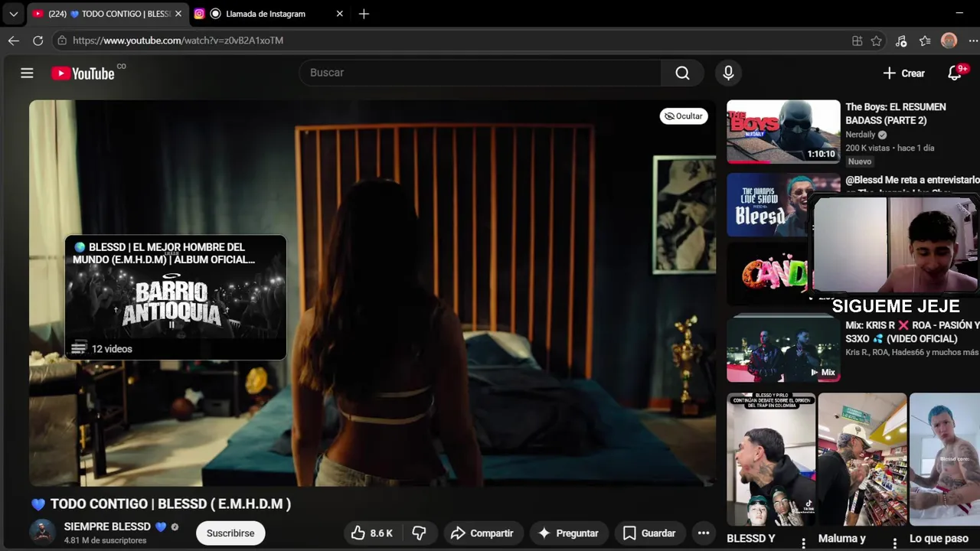The image size is (980, 551).
Task: Open the YouTube hamburger guide menu
Action: (x=27, y=73)
